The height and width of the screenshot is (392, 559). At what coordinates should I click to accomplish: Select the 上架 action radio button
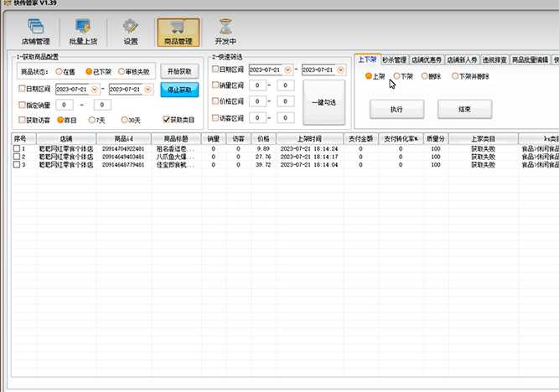[369, 76]
